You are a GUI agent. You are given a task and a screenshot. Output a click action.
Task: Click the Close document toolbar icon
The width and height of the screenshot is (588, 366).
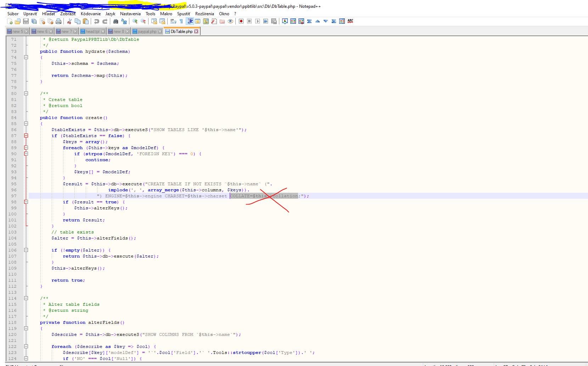pos(42,21)
